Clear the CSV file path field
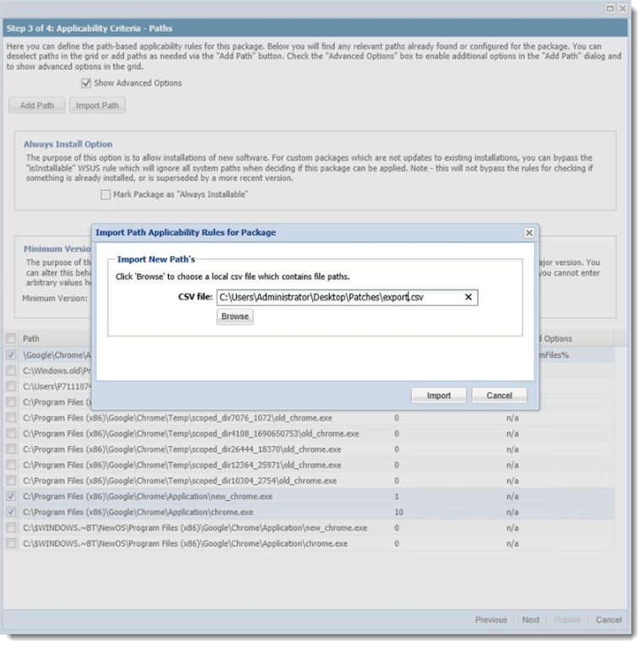Viewport: 644px width, 647px height. pyautogui.click(x=468, y=297)
